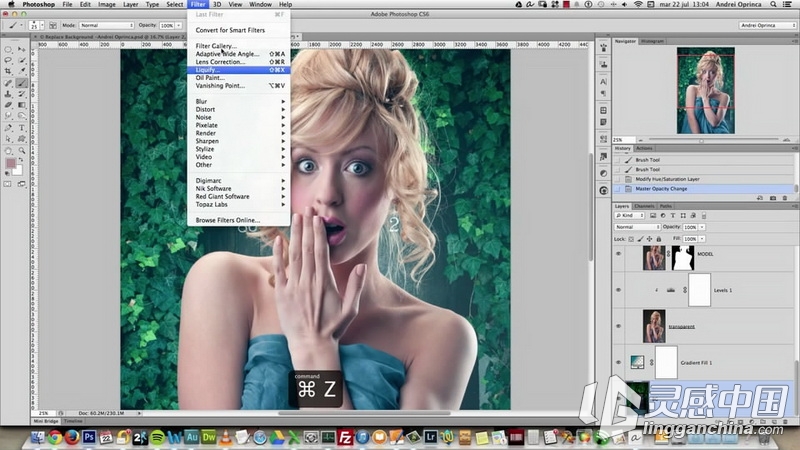The width and height of the screenshot is (800, 450).
Task: Switch to the Channels tab
Action: pyautogui.click(x=644, y=206)
